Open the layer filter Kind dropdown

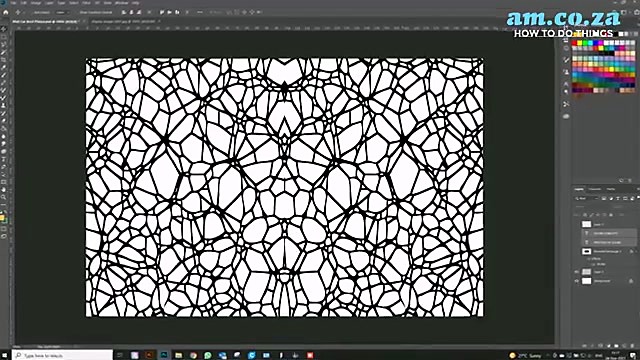point(586,198)
